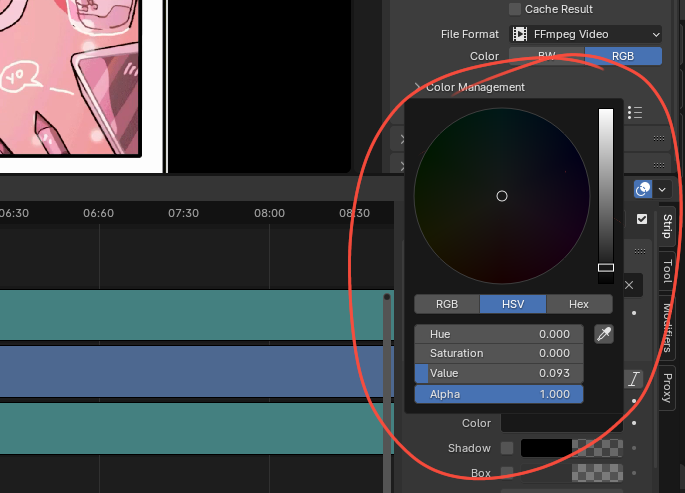Open the Modifiers sidebar tab
This screenshot has width=685, height=493.
point(667,328)
